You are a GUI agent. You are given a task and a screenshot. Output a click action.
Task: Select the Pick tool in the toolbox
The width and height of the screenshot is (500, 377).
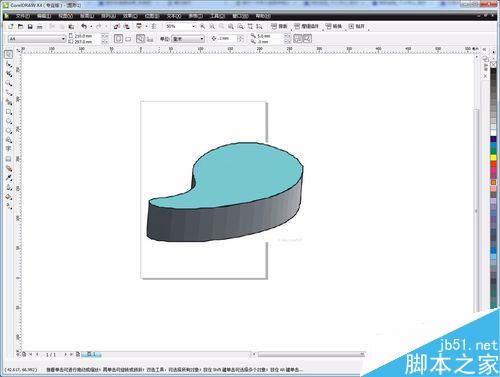pos(9,54)
